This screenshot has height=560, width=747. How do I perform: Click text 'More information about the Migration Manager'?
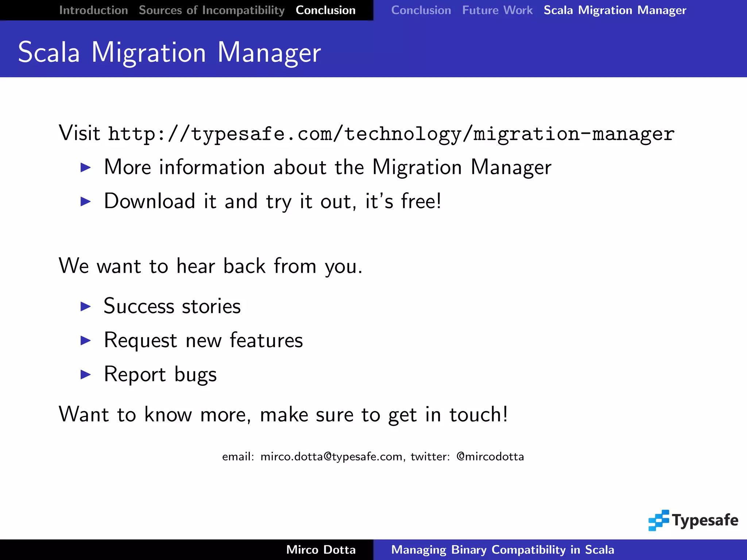328,167
